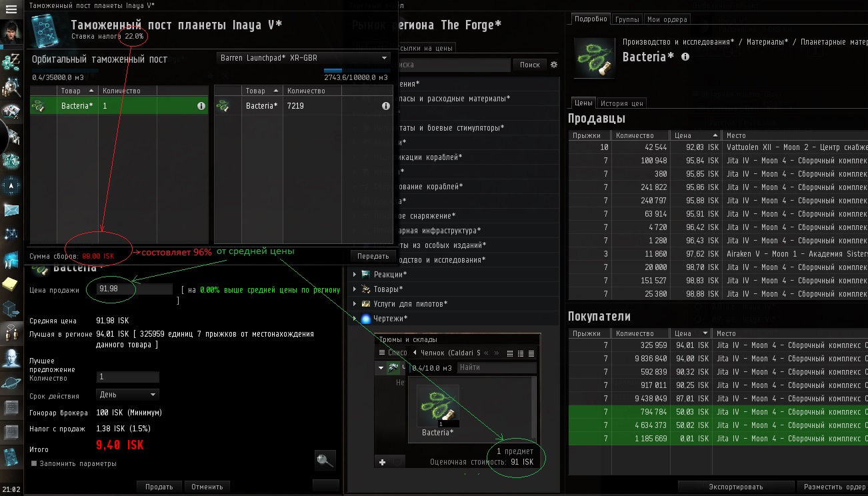Viewport: 868px width, 496px height.
Task: Click the Реакции group icon
Action: click(365, 274)
